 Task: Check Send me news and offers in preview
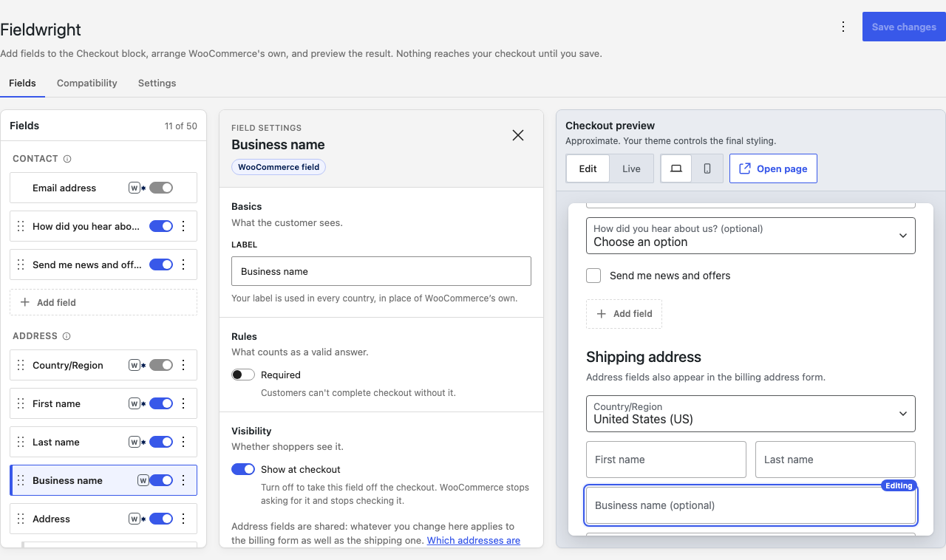pos(593,276)
